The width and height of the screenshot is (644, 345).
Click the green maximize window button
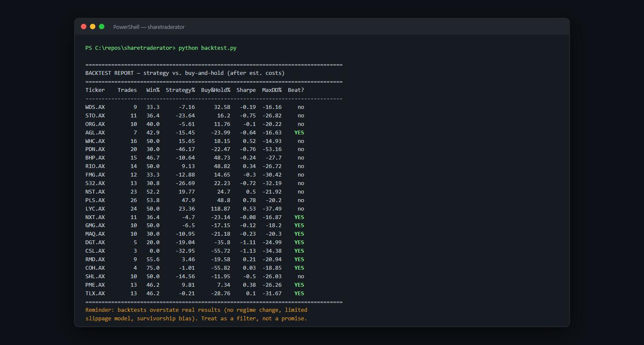point(101,26)
